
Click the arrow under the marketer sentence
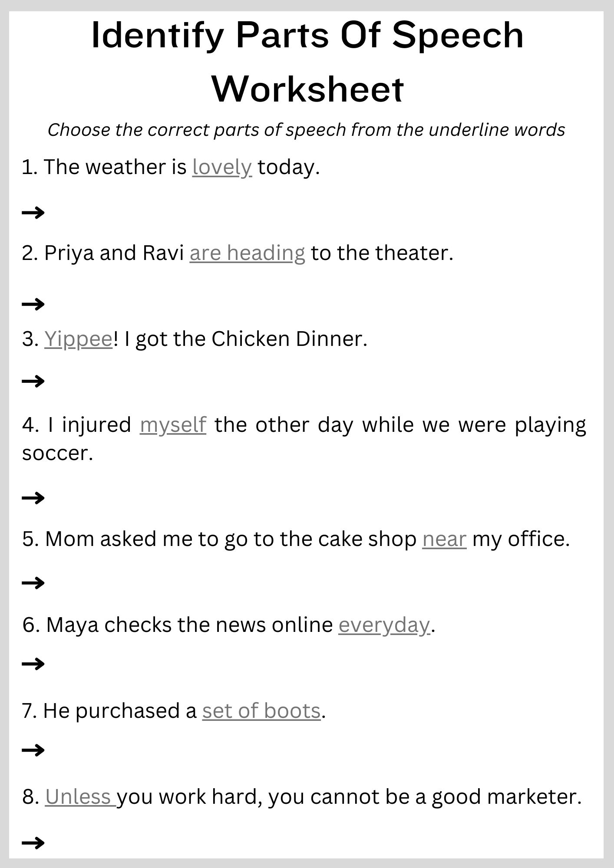coord(33,843)
